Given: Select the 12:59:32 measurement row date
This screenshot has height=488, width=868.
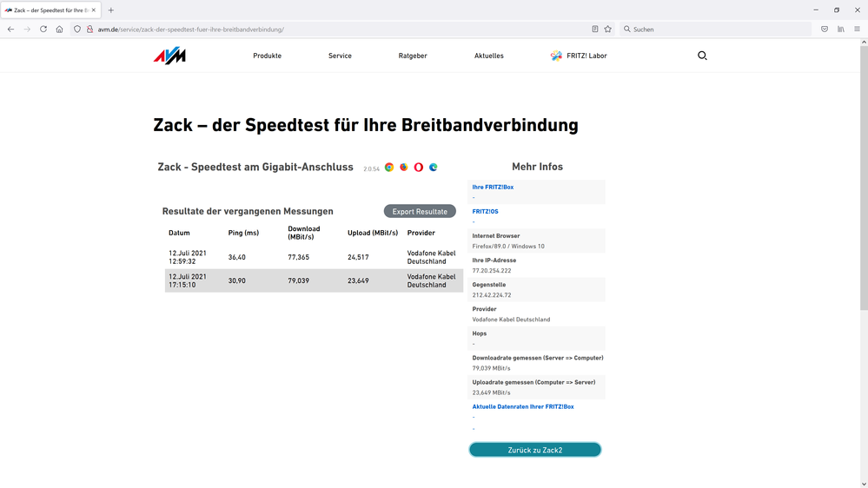Looking at the screenshot, I should pyautogui.click(x=188, y=257).
